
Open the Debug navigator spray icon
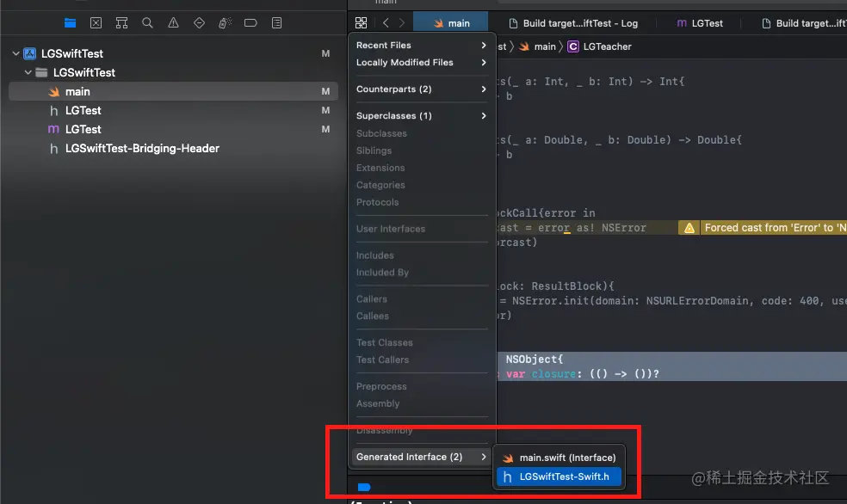click(225, 22)
